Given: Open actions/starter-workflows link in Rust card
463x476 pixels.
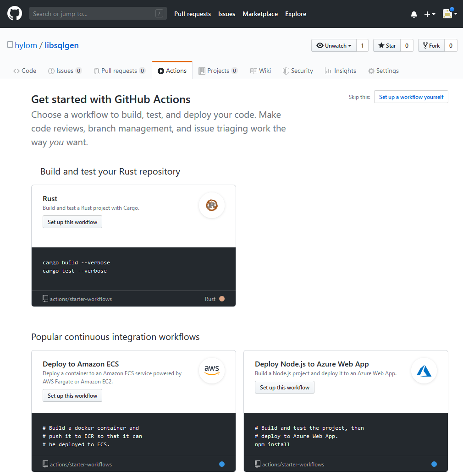Looking at the screenshot, I should coord(81,299).
